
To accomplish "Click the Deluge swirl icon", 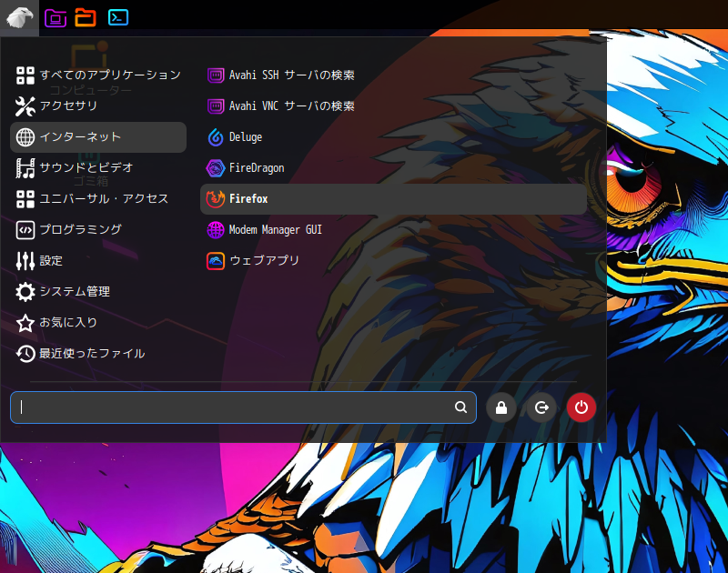I will pyautogui.click(x=216, y=137).
